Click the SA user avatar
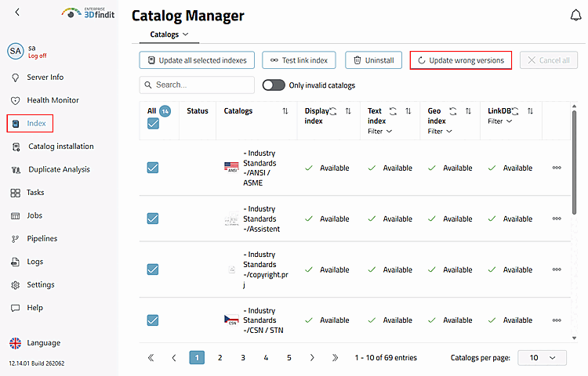 (x=16, y=51)
